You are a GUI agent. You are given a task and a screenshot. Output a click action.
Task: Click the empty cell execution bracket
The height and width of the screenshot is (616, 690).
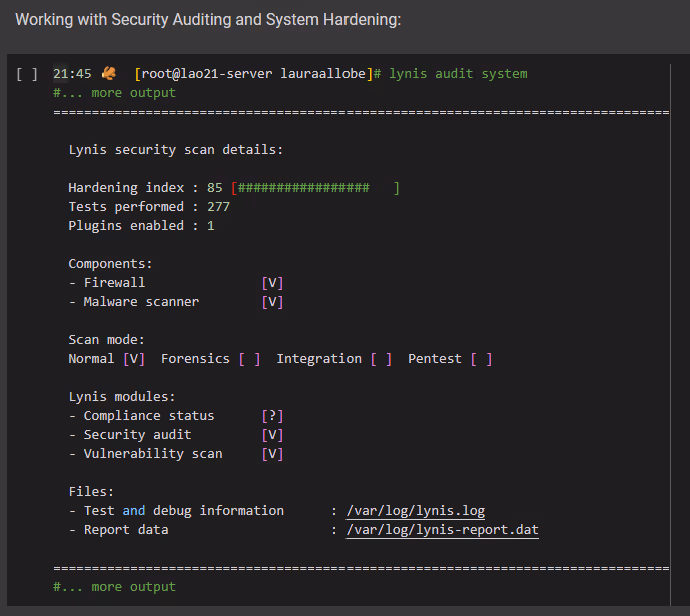[x=27, y=74]
